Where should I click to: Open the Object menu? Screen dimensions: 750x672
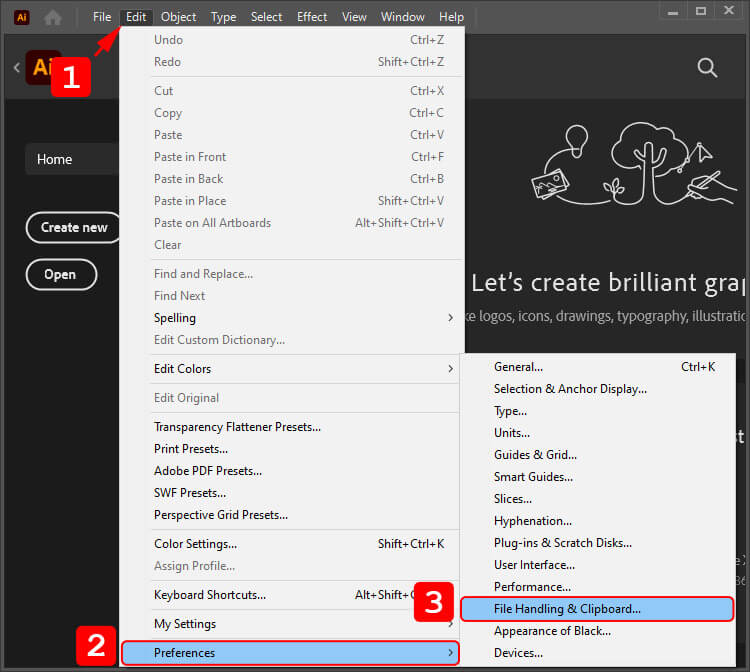[x=178, y=17]
